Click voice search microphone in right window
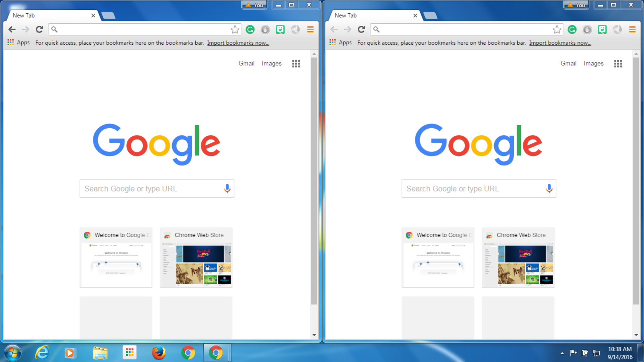 tap(549, 188)
